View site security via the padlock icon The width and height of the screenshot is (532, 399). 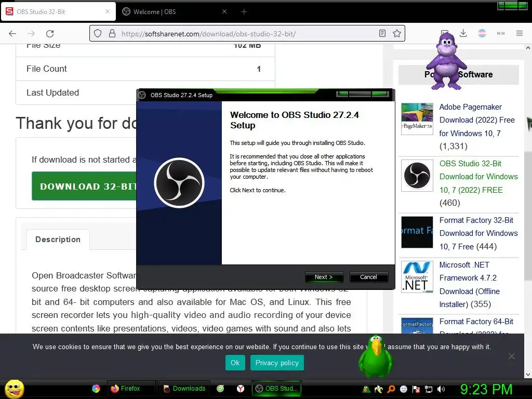(112, 34)
